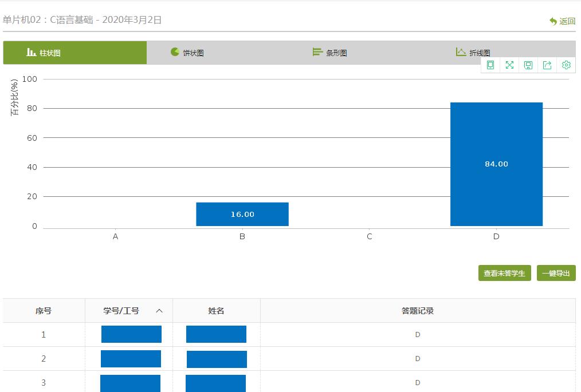The height and width of the screenshot is (392, 581).
Task: Click the tablet view icon in chart toolbar
Action: [490, 65]
